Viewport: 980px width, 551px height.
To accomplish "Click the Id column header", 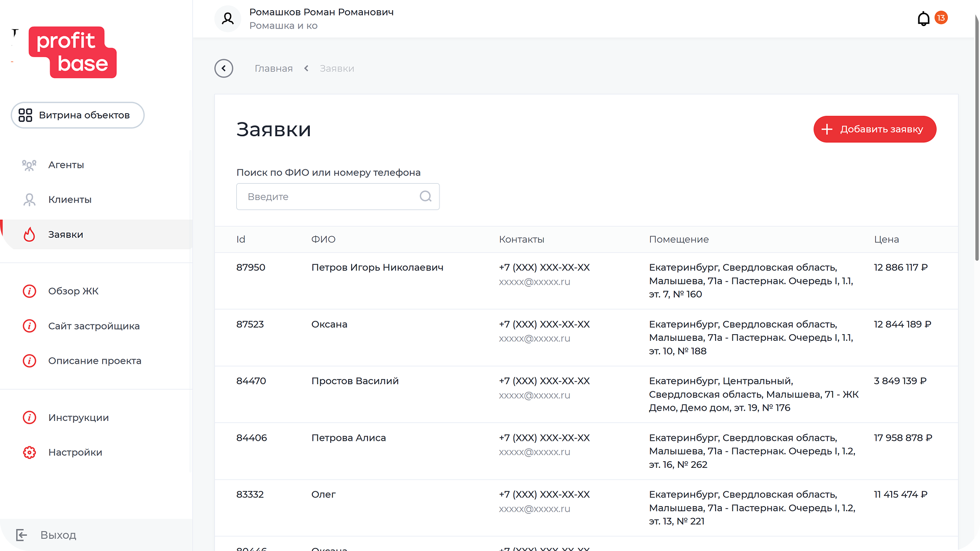I will [241, 239].
